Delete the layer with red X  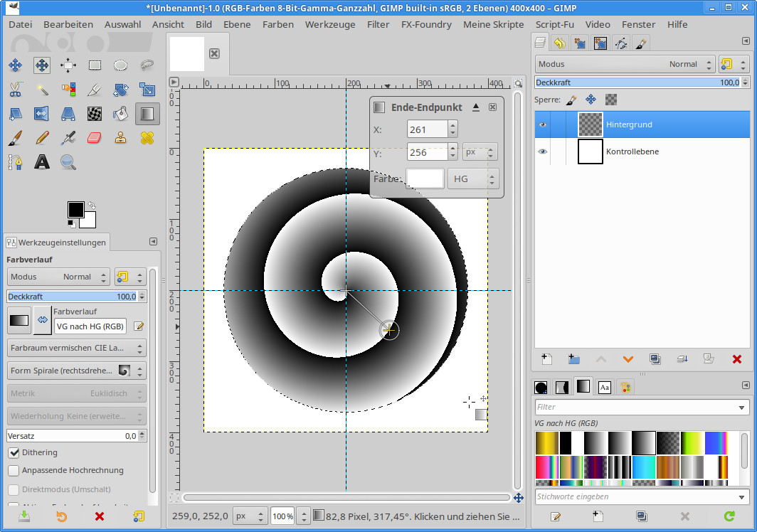[736, 359]
